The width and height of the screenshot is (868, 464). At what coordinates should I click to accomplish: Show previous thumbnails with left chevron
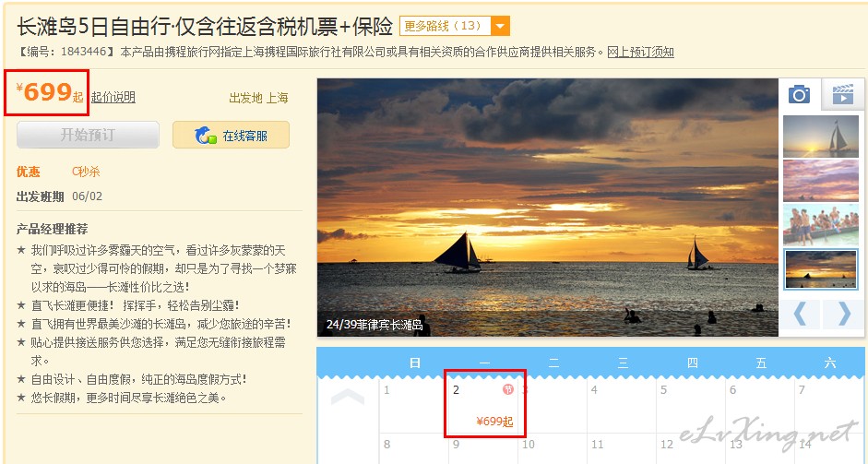click(x=800, y=314)
